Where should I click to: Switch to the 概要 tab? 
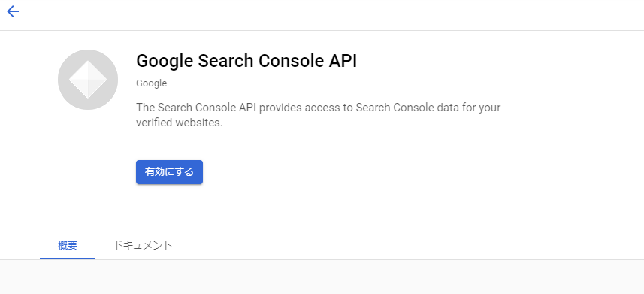click(x=68, y=246)
